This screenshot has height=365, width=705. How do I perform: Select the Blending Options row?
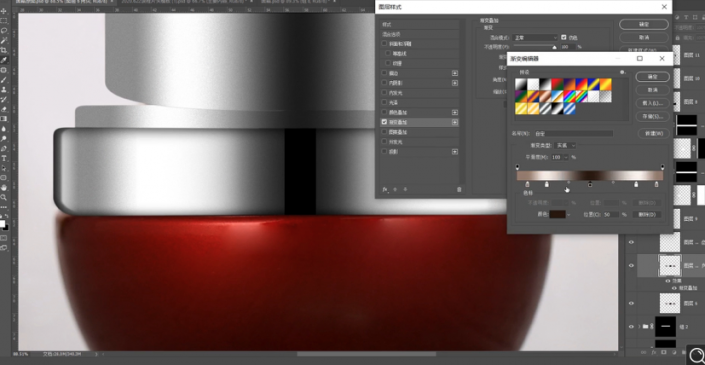[x=419, y=34]
